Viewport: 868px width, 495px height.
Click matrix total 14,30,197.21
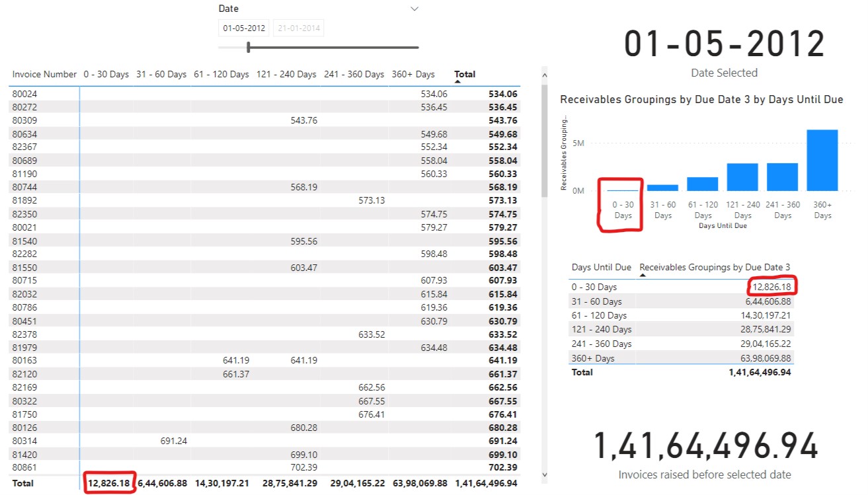pyautogui.click(x=222, y=483)
